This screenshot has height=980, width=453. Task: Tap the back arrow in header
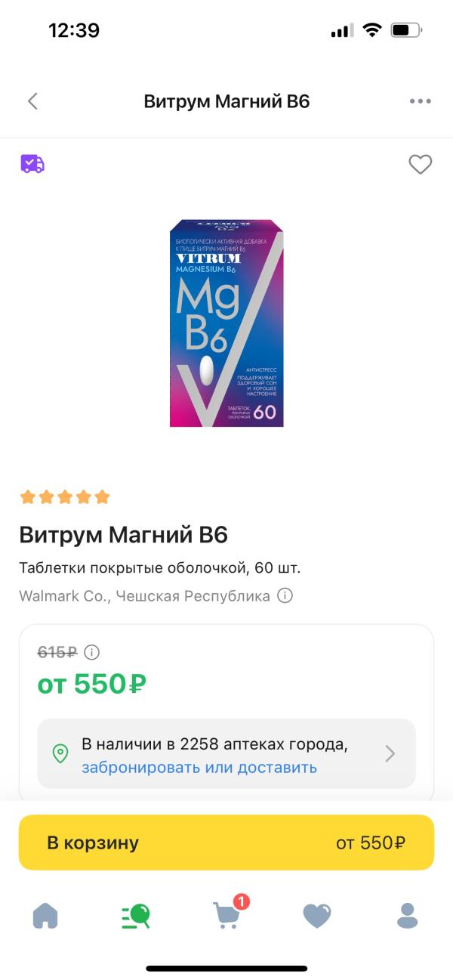(x=32, y=101)
